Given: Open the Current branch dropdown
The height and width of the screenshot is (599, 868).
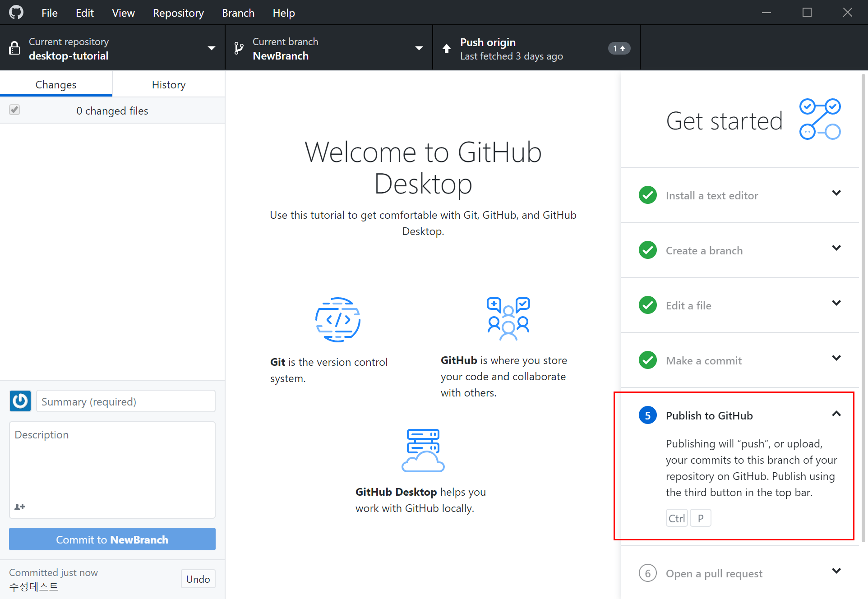Looking at the screenshot, I should point(329,48).
